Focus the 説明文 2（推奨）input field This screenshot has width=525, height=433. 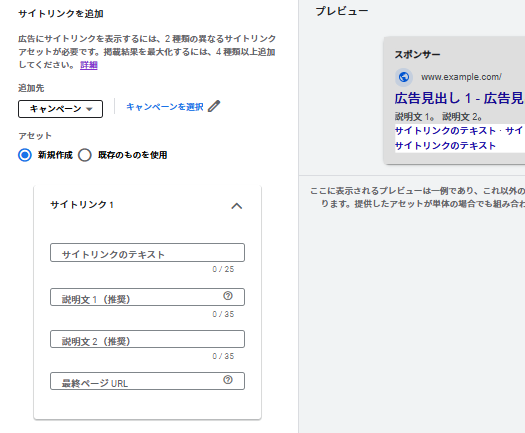(x=147, y=339)
